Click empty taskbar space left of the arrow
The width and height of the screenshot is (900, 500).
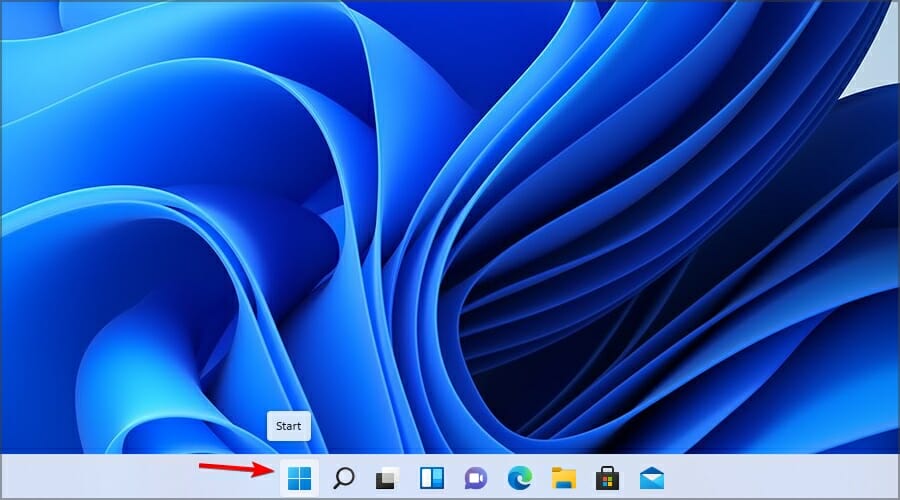coord(100,478)
